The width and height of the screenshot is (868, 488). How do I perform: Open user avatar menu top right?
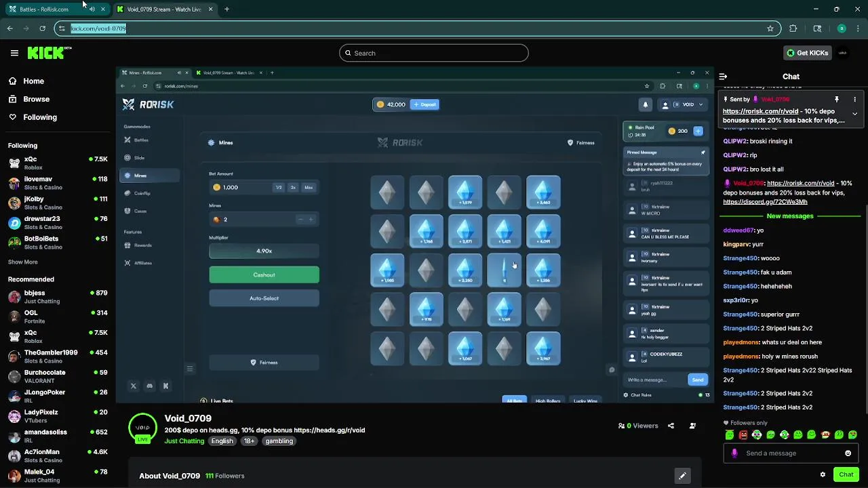[x=843, y=53]
